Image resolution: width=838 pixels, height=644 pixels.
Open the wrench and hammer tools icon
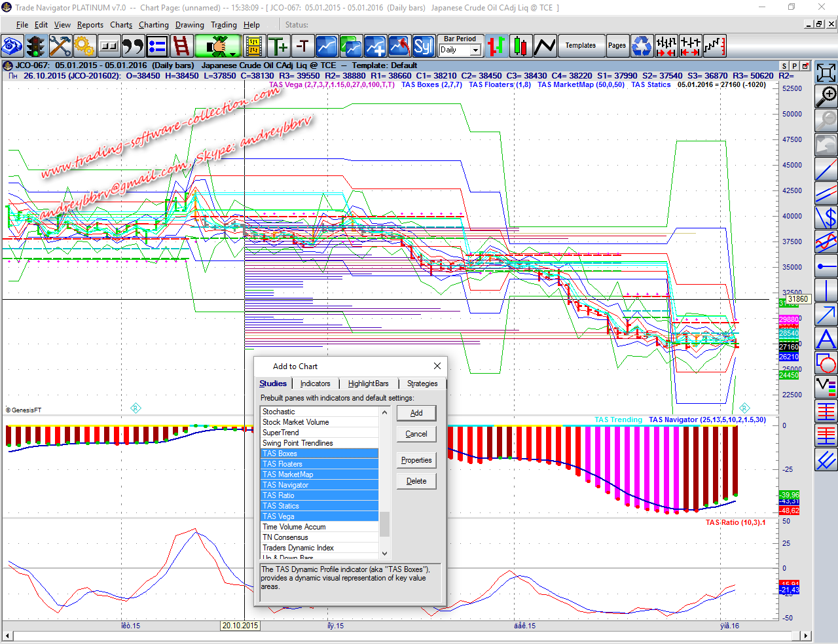click(60, 46)
